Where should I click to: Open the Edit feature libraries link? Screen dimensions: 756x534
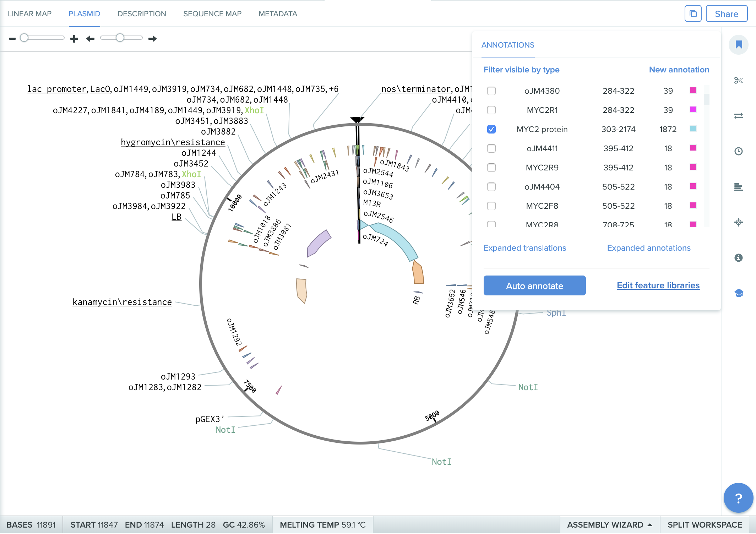point(658,285)
